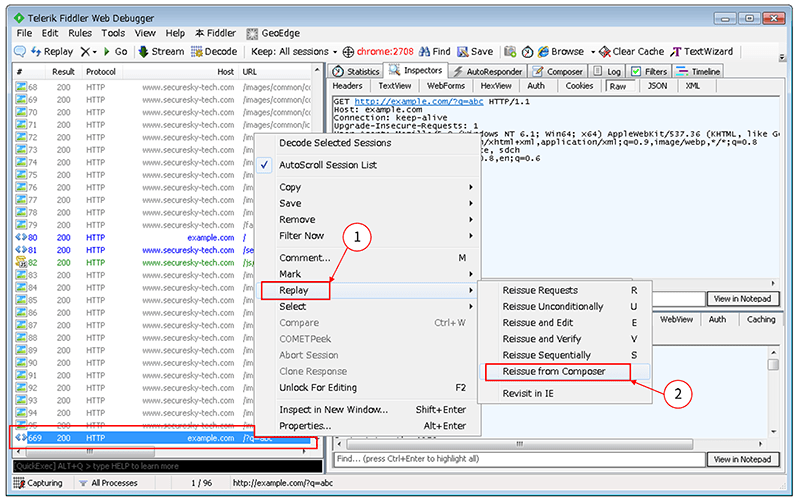Select Reissue Unconditionally
The image size is (800, 502).
pos(564,307)
